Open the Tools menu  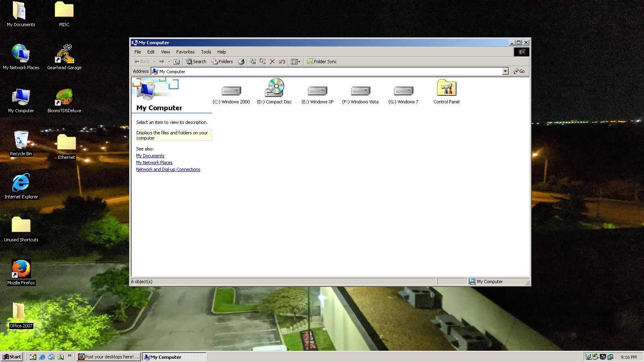click(206, 52)
